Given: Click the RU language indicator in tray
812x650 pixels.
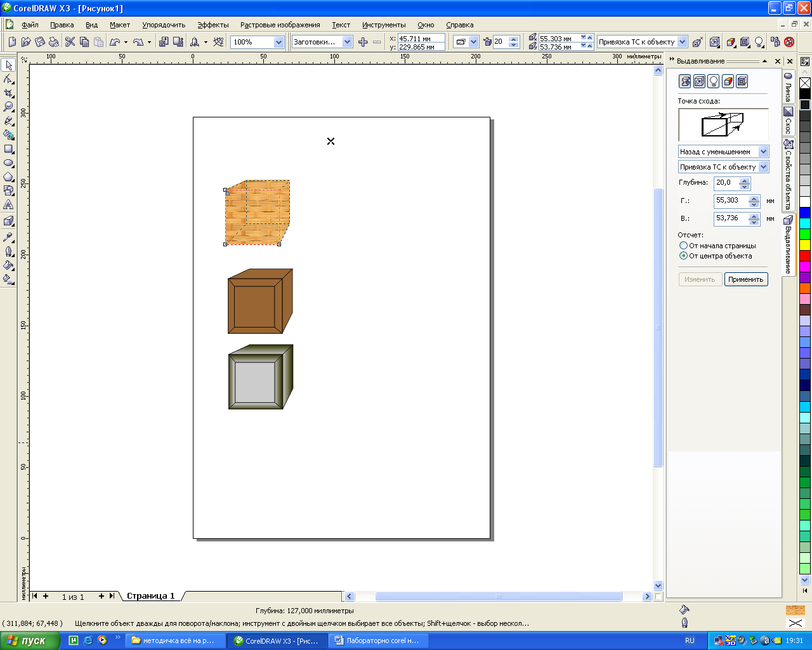Looking at the screenshot, I should click(690, 640).
